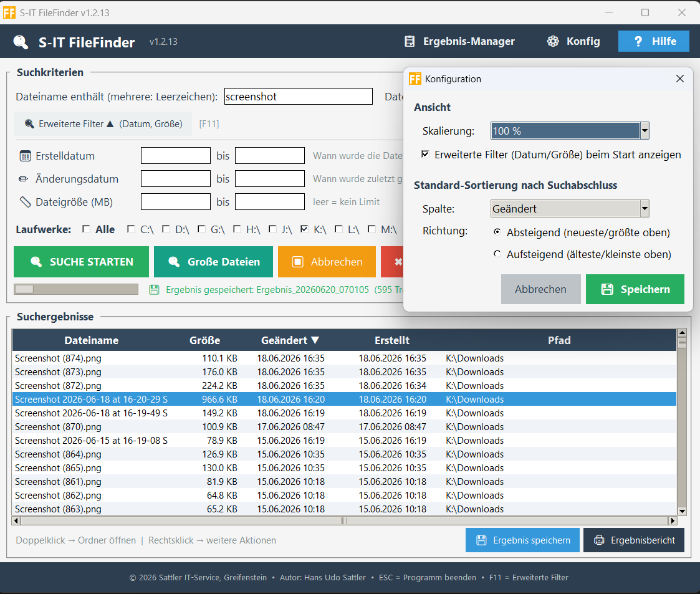
Task: Check the D:\ drive checkbox
Action: [x=166, y=229]
